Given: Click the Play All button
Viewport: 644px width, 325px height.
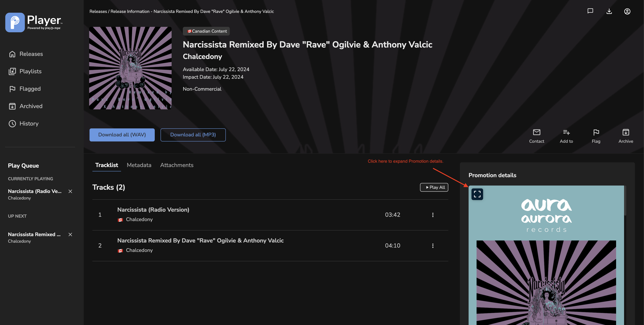Looking at the screenshot, I should click(x=434, y=187).
